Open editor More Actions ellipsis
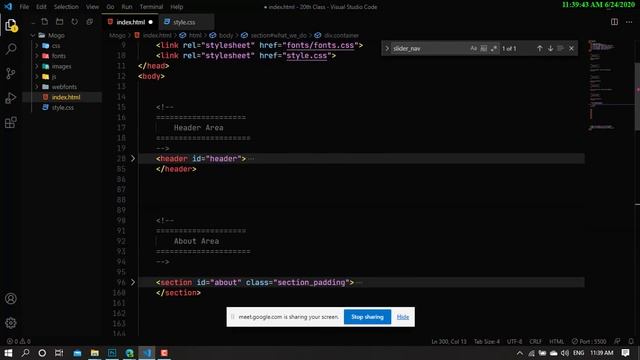640x360 pixels. point(629,22)
